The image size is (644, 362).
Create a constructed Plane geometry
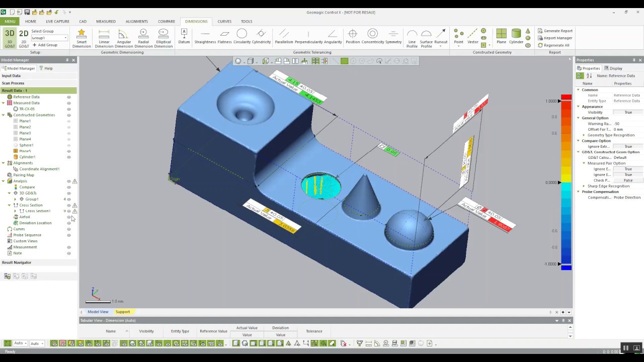point(501,36)
